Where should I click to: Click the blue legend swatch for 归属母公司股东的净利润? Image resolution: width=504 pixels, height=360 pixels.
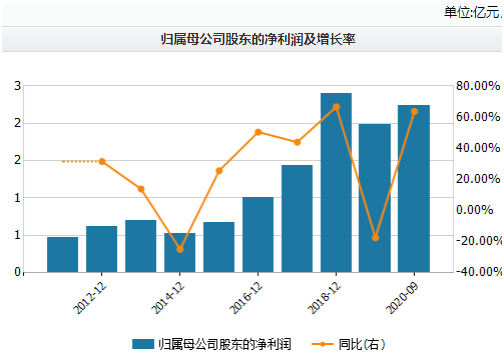coord(143,344)
